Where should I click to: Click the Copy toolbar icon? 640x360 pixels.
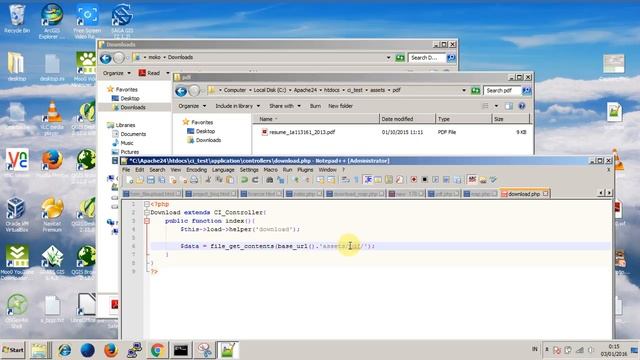coord(219,180)
